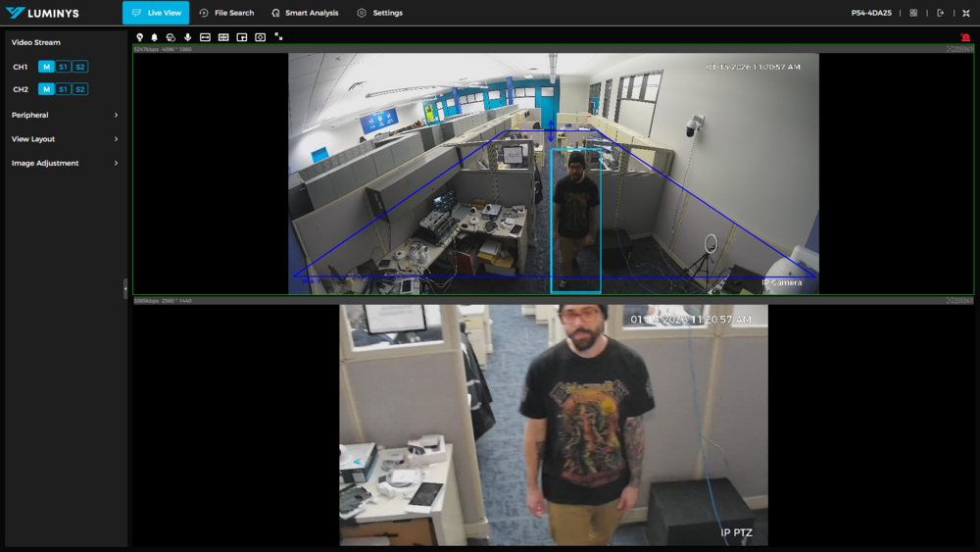
Task: Expand the Peripheral section
Action: click(x=65, y=115)
